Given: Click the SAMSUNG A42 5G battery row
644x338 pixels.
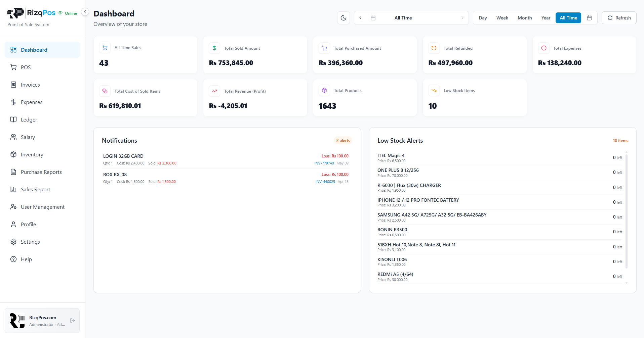Looking at the screenshot, I should (499, 217).
